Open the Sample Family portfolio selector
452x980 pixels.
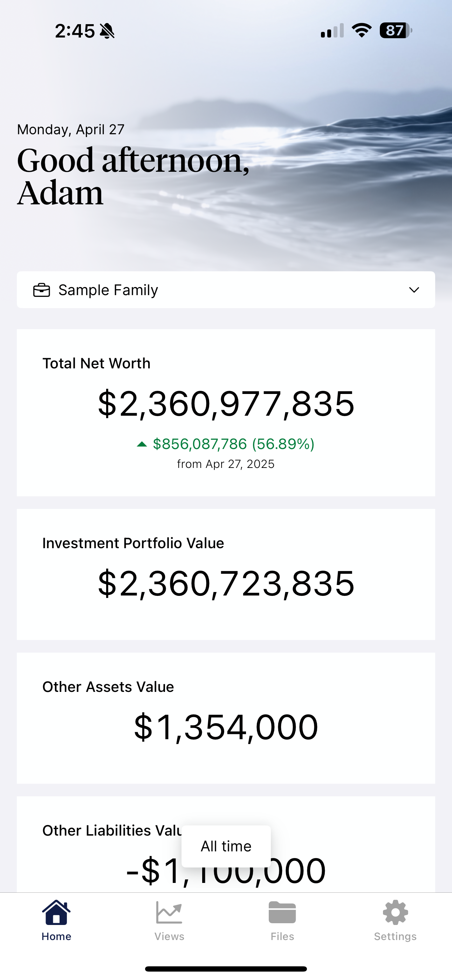226,290
